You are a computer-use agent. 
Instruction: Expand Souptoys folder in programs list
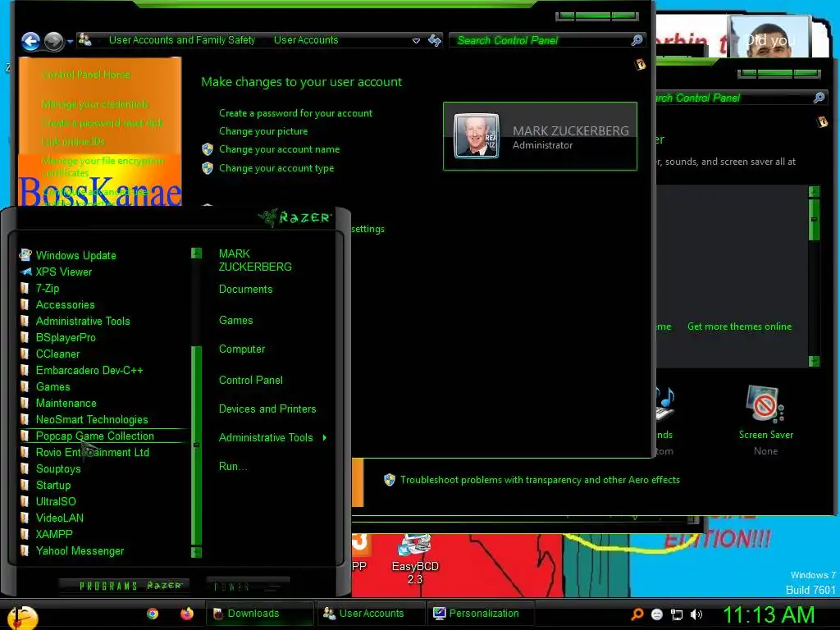tap(58, 468)
